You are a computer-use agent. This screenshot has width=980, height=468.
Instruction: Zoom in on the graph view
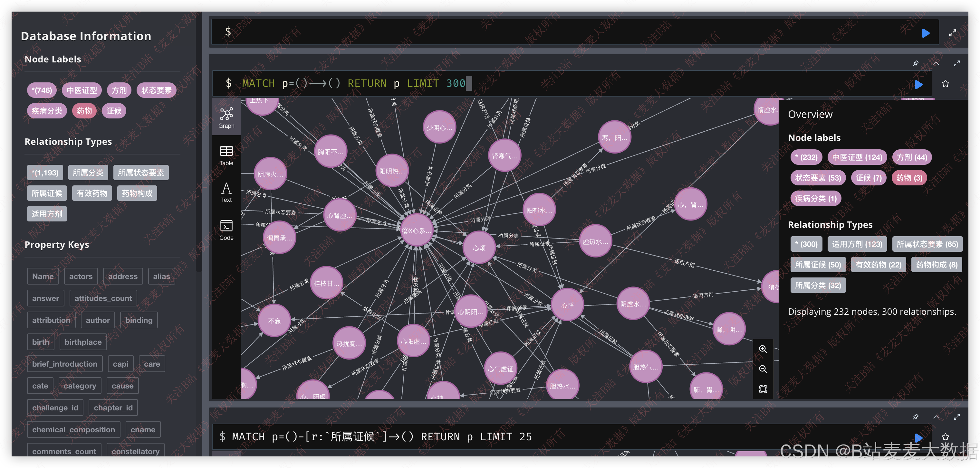tap(763, 349)
